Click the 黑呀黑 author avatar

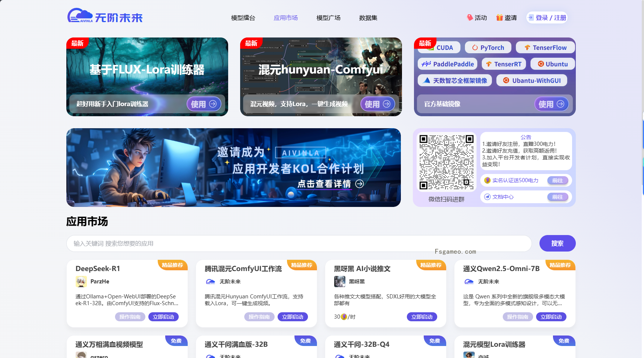click(x=340, y=282)
